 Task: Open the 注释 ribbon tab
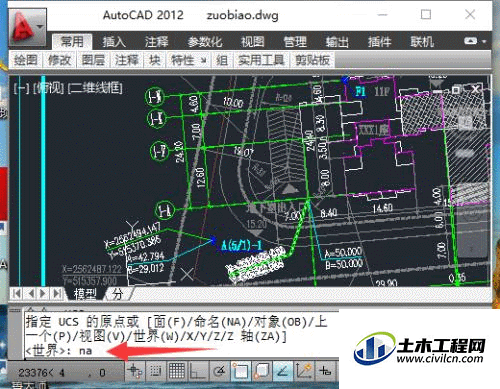point(156,42)
